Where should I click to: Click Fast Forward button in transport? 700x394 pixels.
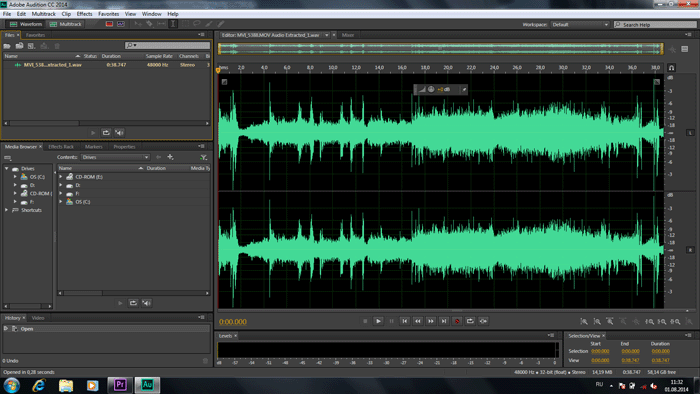(430, 321)
